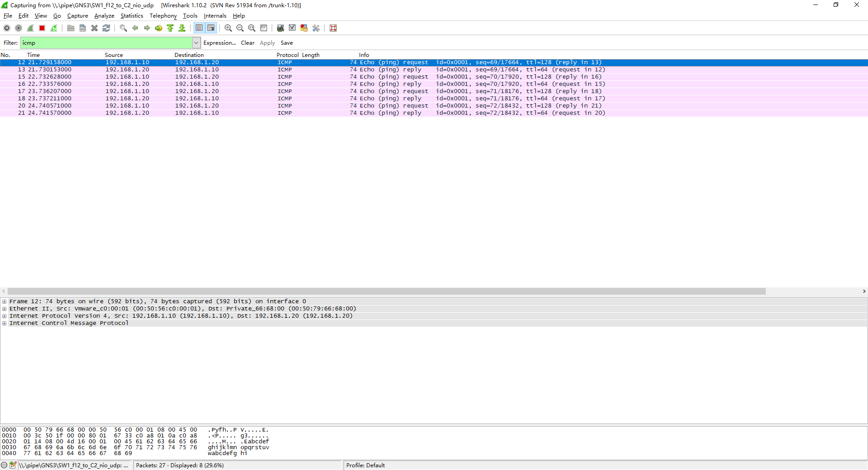The image size is (868, 470).
Task: Open the filter history dropdown arrow
Action: [196, 43]
